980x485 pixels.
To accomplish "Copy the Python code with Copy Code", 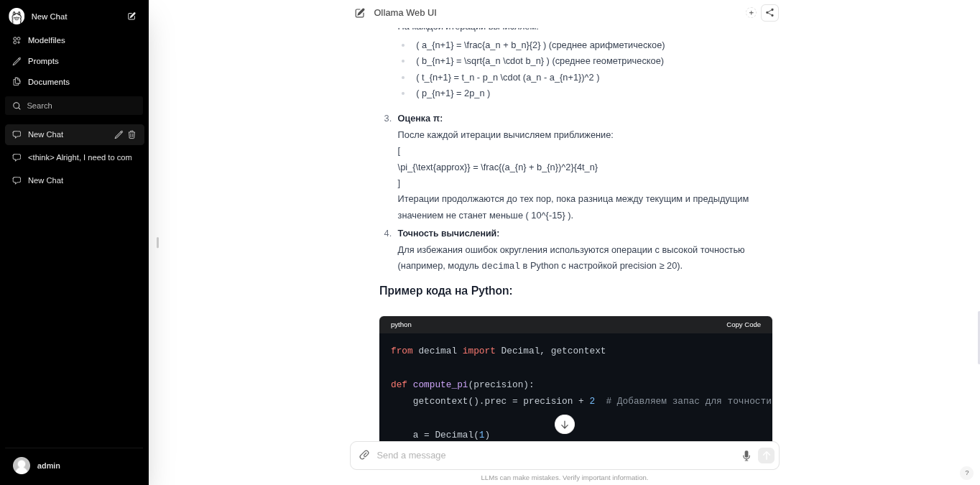I will coord(743,325).
